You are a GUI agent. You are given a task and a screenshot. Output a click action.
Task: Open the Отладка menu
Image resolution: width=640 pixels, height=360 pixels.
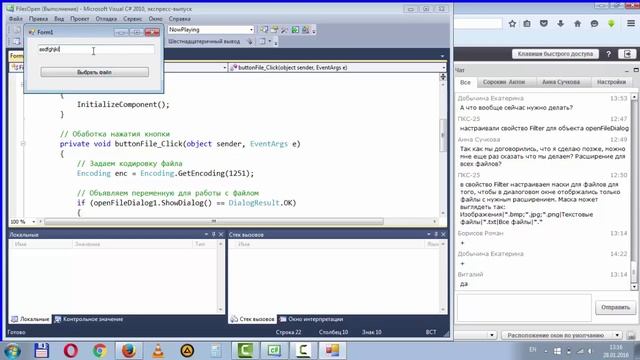[x=106, y=19]
